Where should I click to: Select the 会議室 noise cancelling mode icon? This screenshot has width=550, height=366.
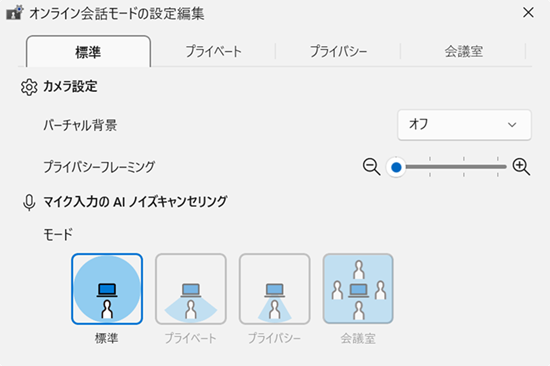(358, 289)
